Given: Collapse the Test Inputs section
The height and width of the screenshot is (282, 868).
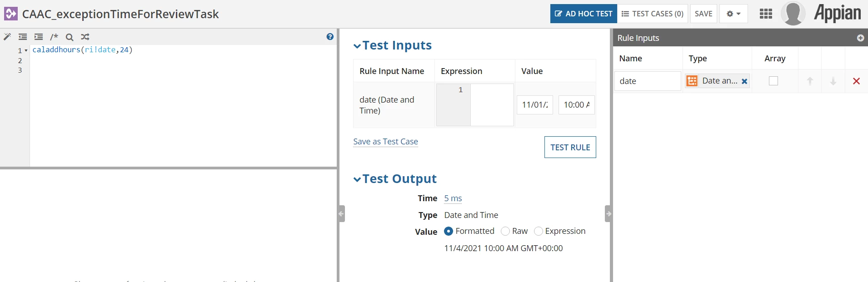Looking at the screenshot, I should pos(357,45).
